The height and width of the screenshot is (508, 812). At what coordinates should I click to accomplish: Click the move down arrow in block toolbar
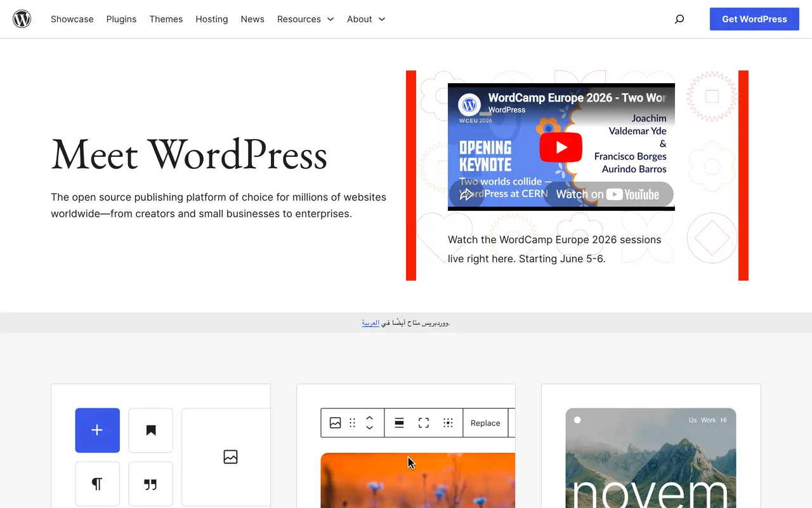coord(369,428)
